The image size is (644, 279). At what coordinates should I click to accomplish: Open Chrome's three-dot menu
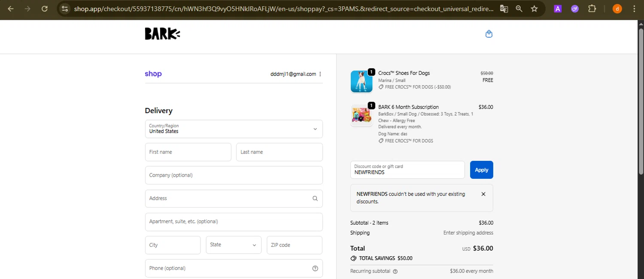634,9
